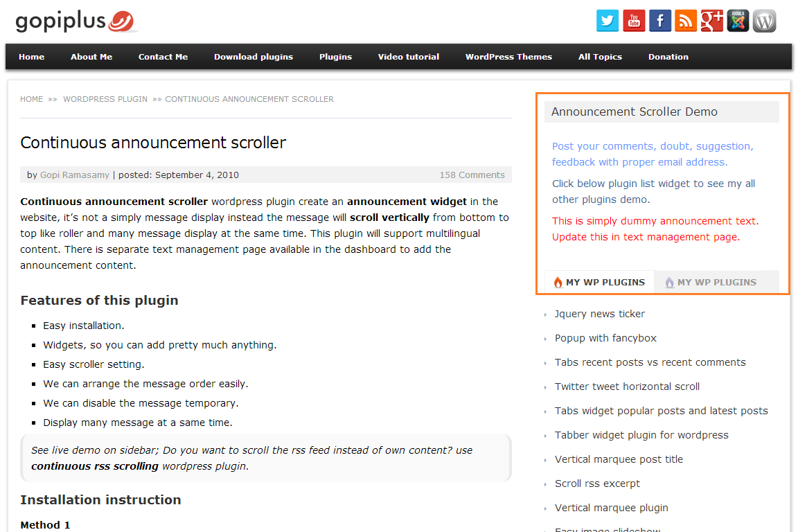Click the flame icon on active MY WP PLUGINS tab
798x532 pixels.
[x=558, y=283]
